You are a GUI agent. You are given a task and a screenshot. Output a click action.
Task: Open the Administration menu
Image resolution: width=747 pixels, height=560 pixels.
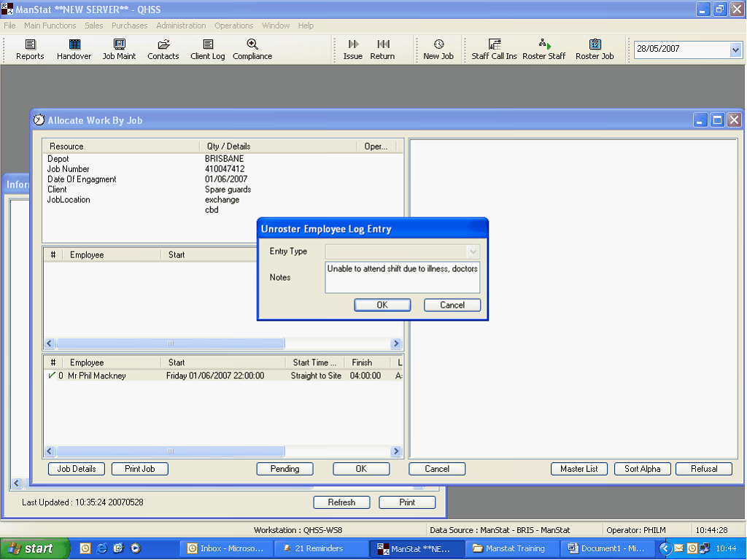coord(181,26)
